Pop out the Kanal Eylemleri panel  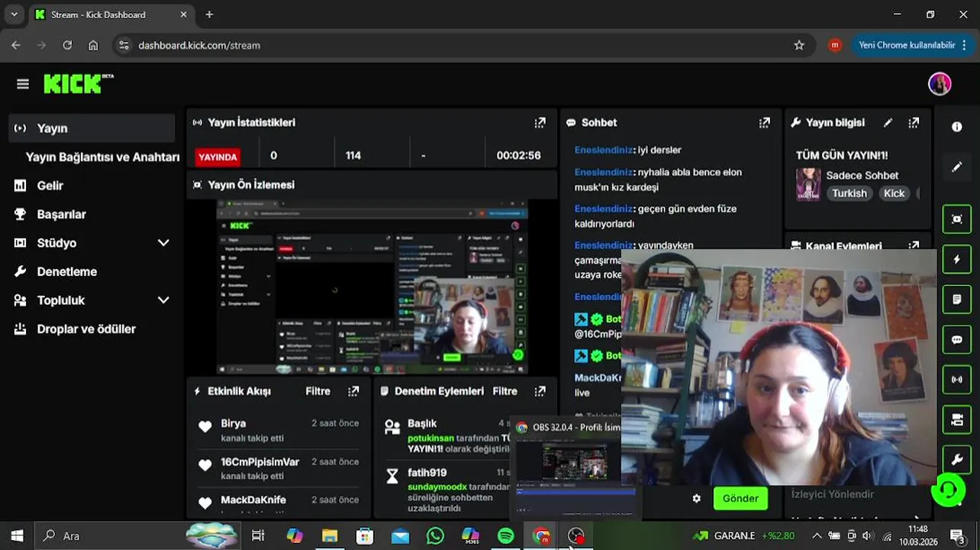tap(914, 246)
